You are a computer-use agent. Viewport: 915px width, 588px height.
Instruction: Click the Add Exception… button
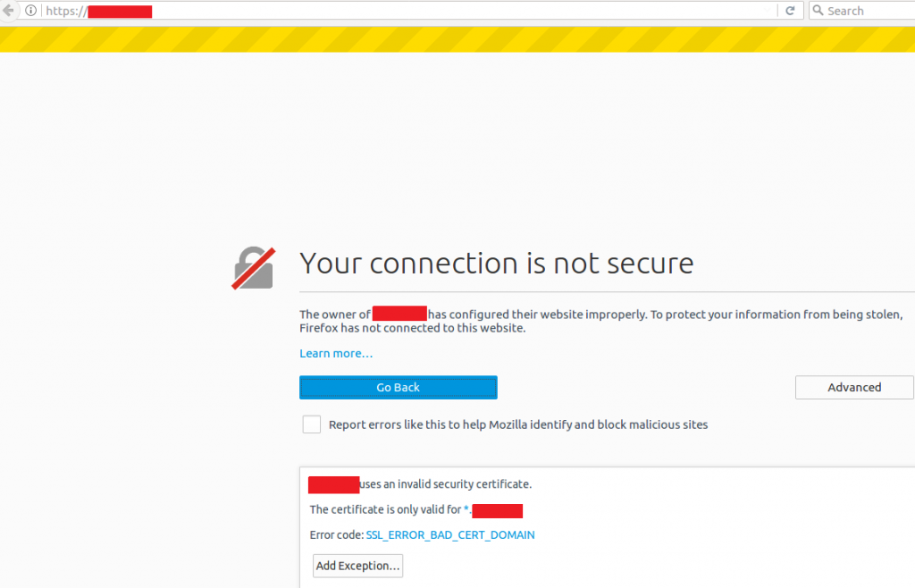[x=357, y=566]
